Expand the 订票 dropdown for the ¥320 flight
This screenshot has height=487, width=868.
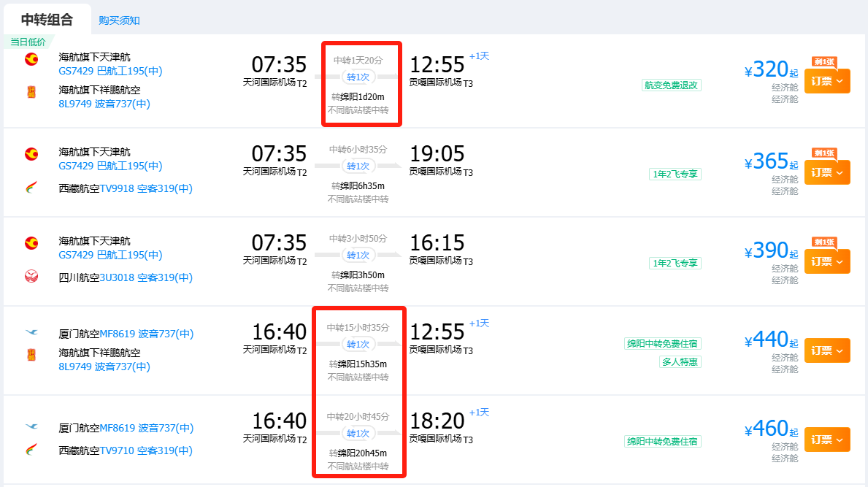[827, 81]
